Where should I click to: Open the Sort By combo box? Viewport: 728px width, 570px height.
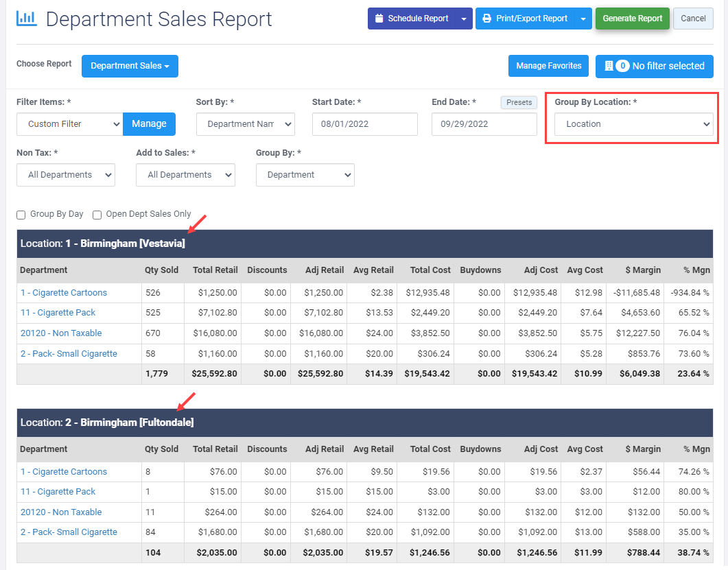245,123
